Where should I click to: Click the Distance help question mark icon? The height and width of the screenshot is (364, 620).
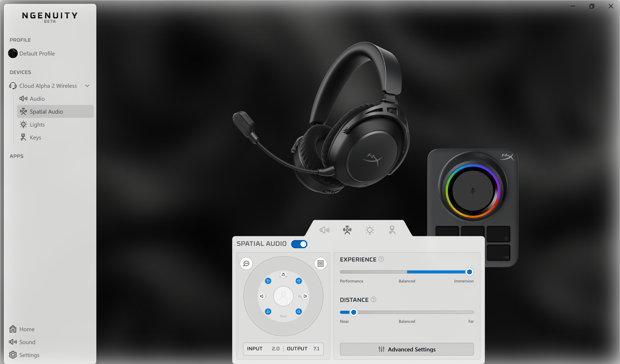[x=373, y=299]
